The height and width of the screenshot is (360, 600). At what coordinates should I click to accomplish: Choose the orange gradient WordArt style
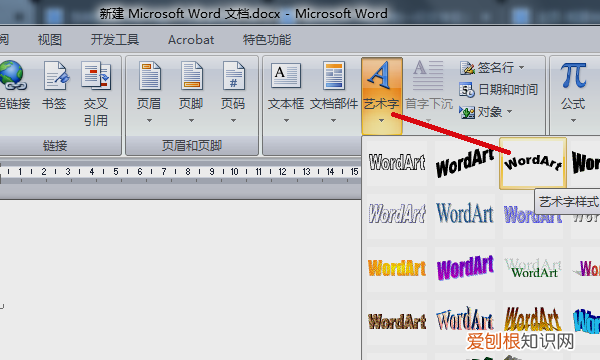(397, 269)
